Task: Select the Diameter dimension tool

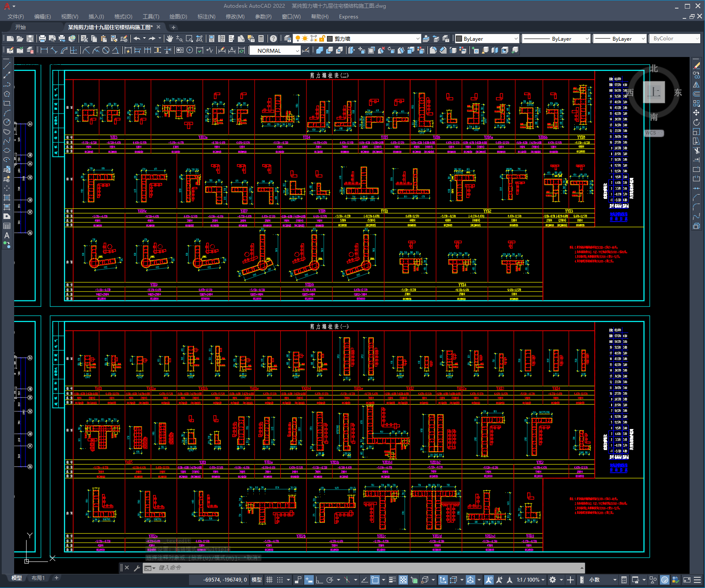Action: pos(106,51)
